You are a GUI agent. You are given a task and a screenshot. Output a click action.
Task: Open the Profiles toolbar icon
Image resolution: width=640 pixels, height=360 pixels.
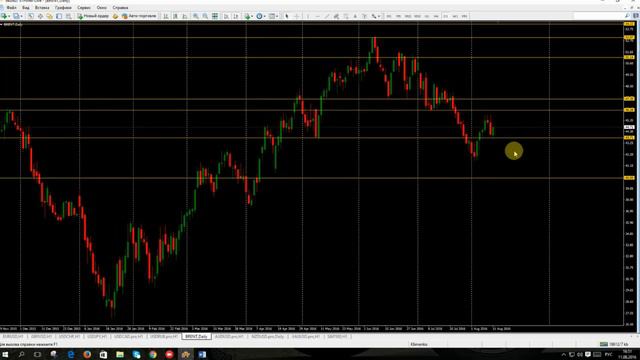click(16, 16)
